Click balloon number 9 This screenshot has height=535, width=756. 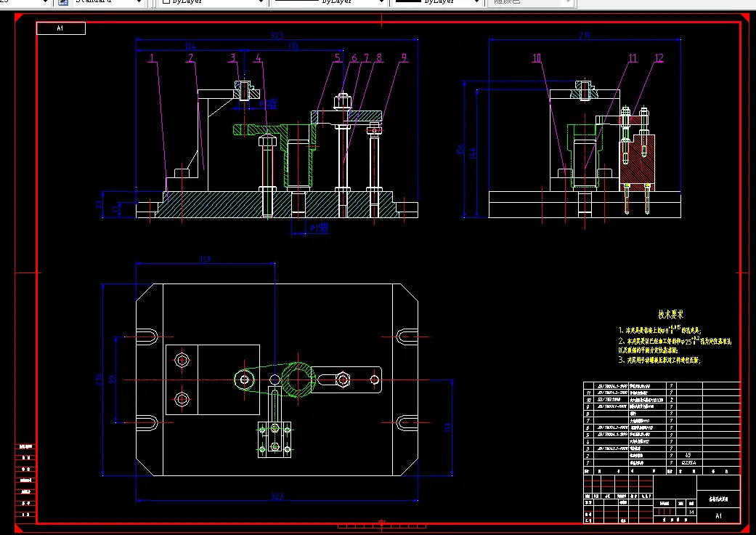pos(404,58)
